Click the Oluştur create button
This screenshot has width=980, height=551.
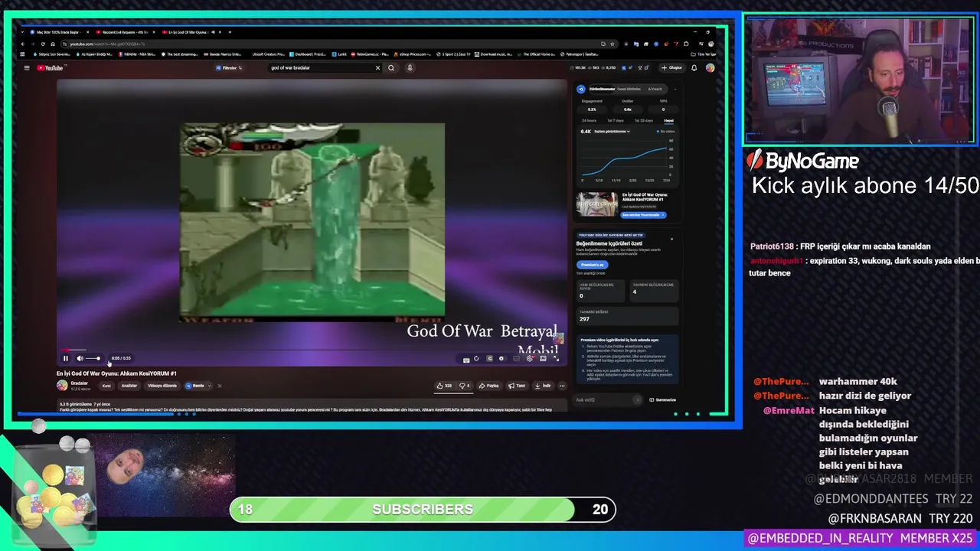pos(671,68)
